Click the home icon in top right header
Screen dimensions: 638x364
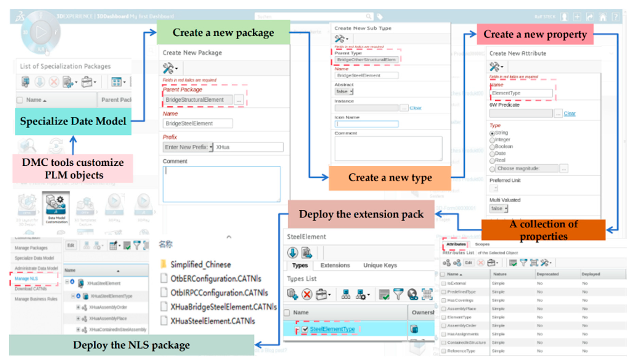point(603,17)
